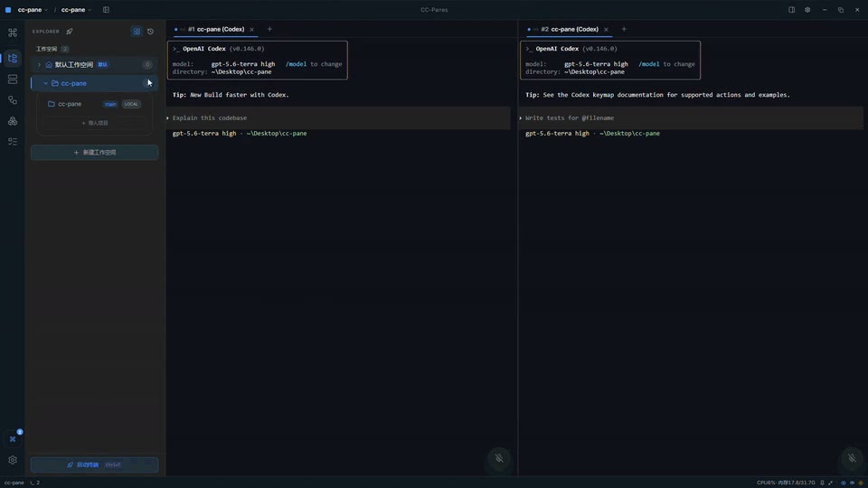Open the first cc-pane breadcrumb dropdown
This screenshot has width=868, height=488.
33,9
